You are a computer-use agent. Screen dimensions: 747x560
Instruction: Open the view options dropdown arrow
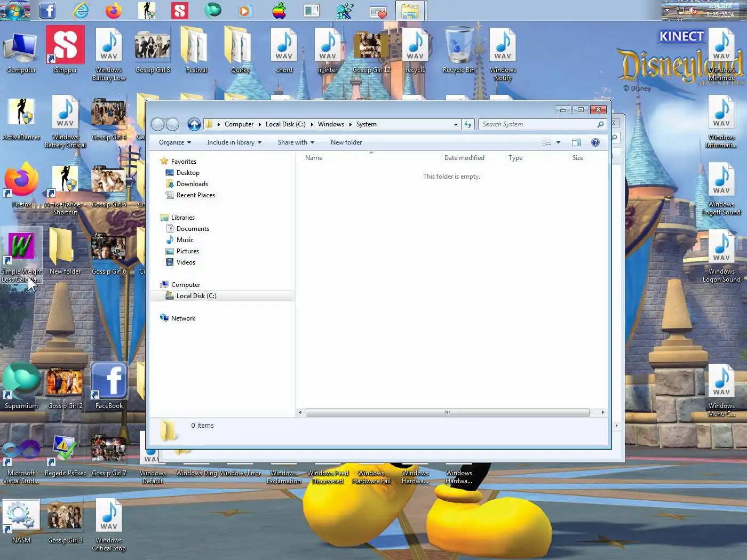(x=559, y=142)
